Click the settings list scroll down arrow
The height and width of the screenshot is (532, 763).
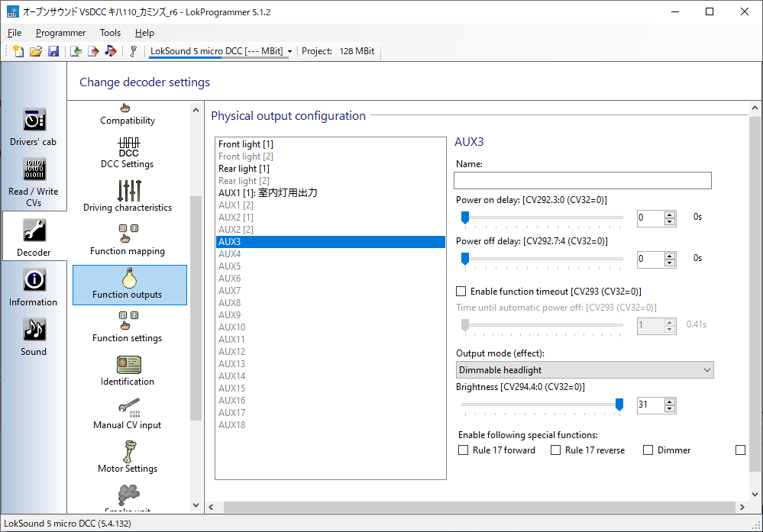(196, 505)
